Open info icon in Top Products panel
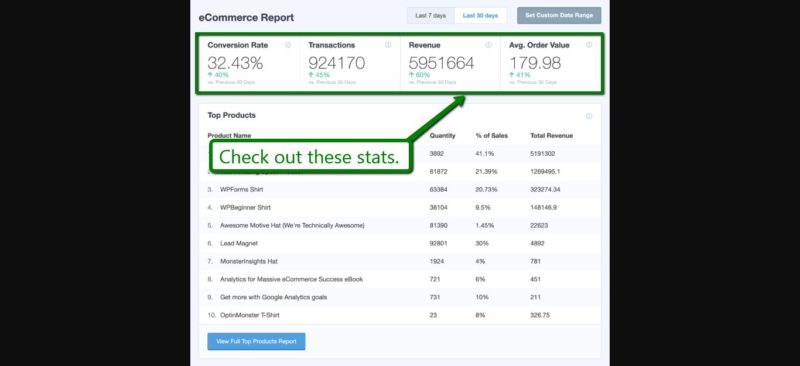 click(589, 116)
